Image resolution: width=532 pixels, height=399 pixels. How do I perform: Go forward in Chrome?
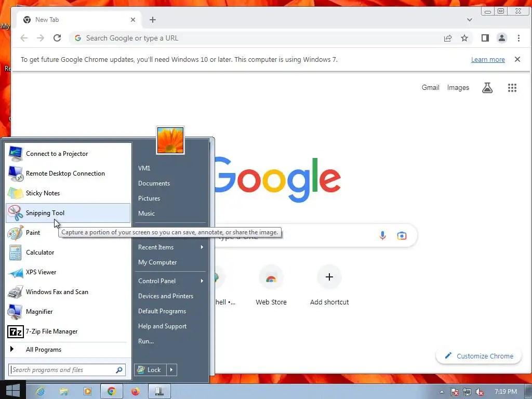click(41, 38)
